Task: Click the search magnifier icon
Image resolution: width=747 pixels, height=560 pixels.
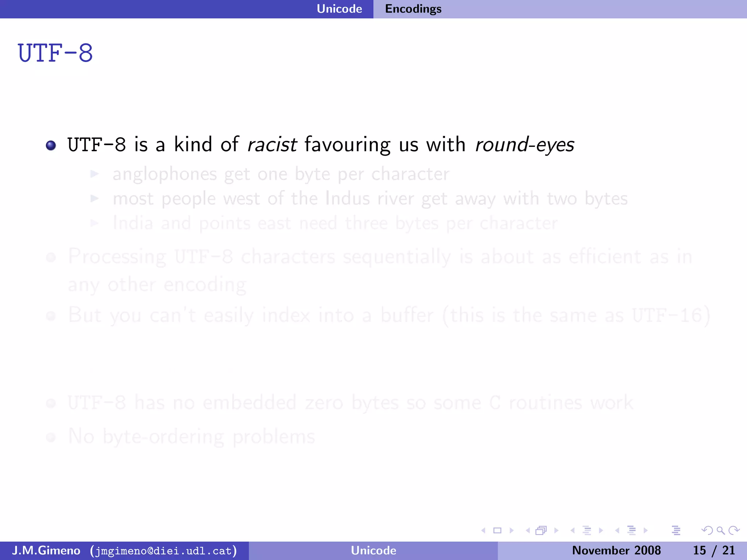Action: pos(720,530)
